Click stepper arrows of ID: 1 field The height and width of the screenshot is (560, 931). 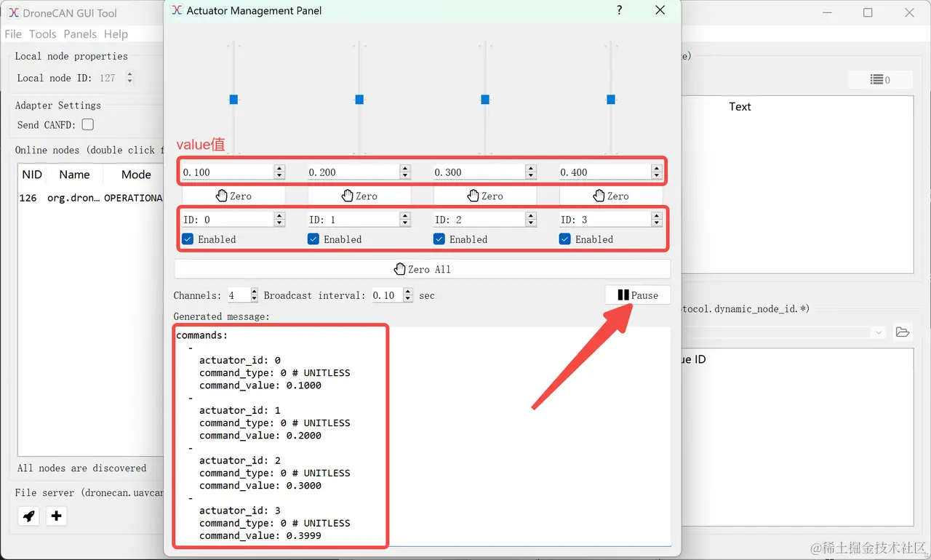[405, 220]
